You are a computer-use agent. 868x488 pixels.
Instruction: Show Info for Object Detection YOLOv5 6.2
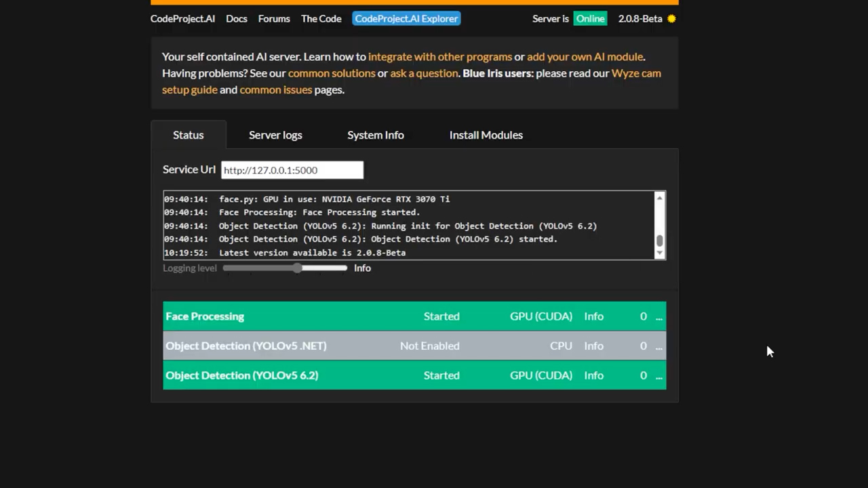pyautogui.click(x=594, y=375)
